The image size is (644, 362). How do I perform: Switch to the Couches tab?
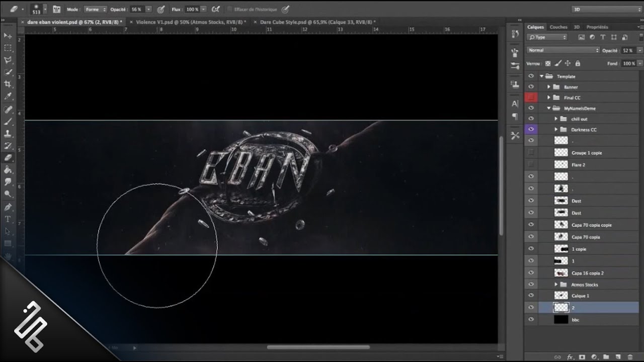click(x=558, y=27)
